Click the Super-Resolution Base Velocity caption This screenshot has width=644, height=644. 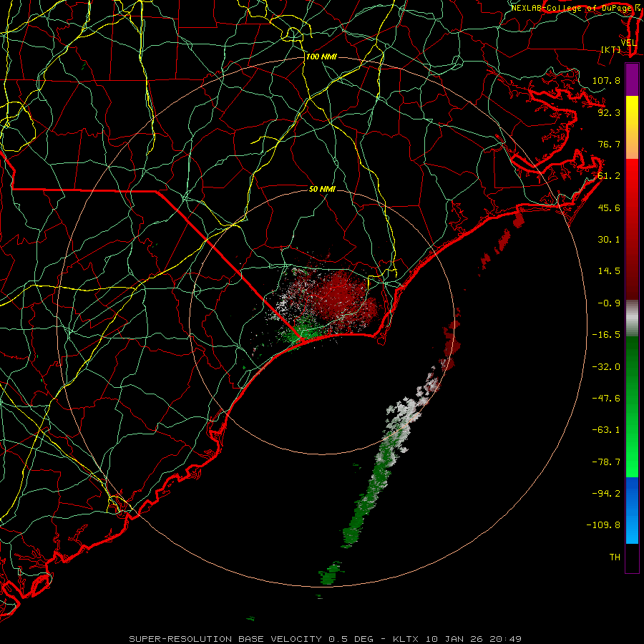tap(326, 639)
